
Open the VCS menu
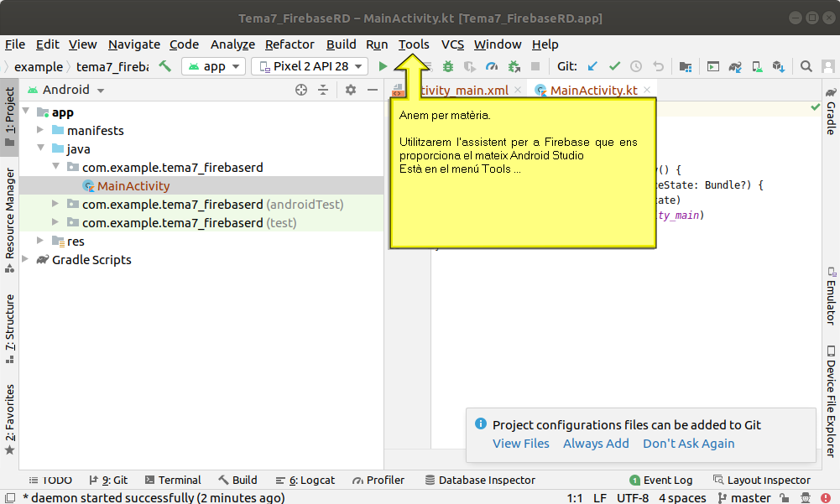(452, 44)
